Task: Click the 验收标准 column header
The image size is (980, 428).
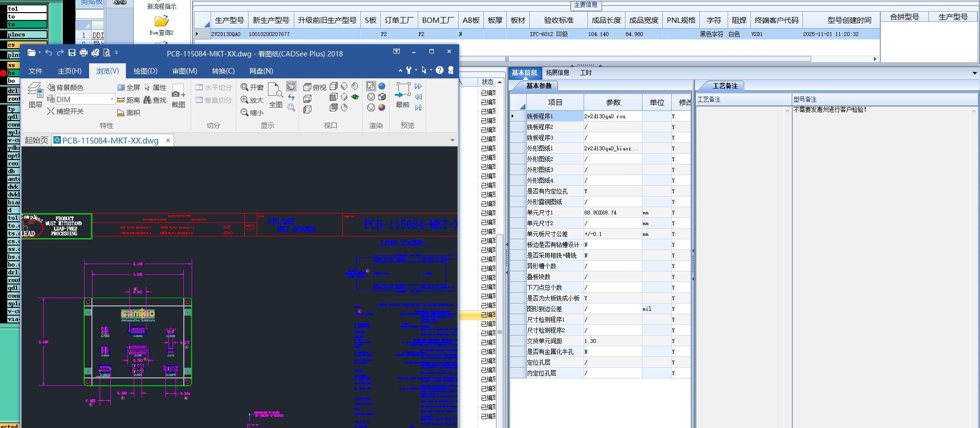Action: pyautogui.click(x=558, y=20)
